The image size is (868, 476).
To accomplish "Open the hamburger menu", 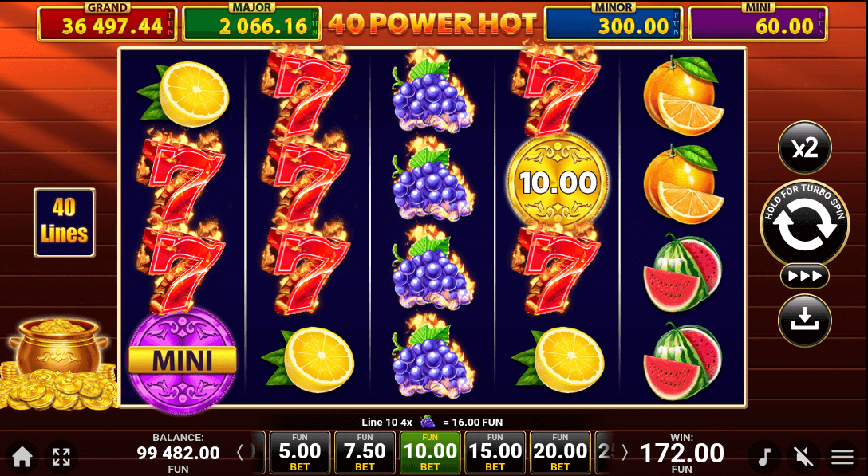I will [842, 457].
